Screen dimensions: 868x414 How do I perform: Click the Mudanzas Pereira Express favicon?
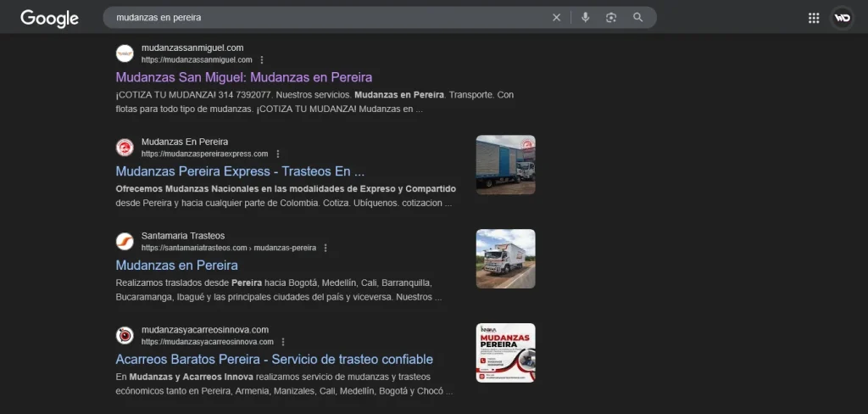click(x=125, y=148)
